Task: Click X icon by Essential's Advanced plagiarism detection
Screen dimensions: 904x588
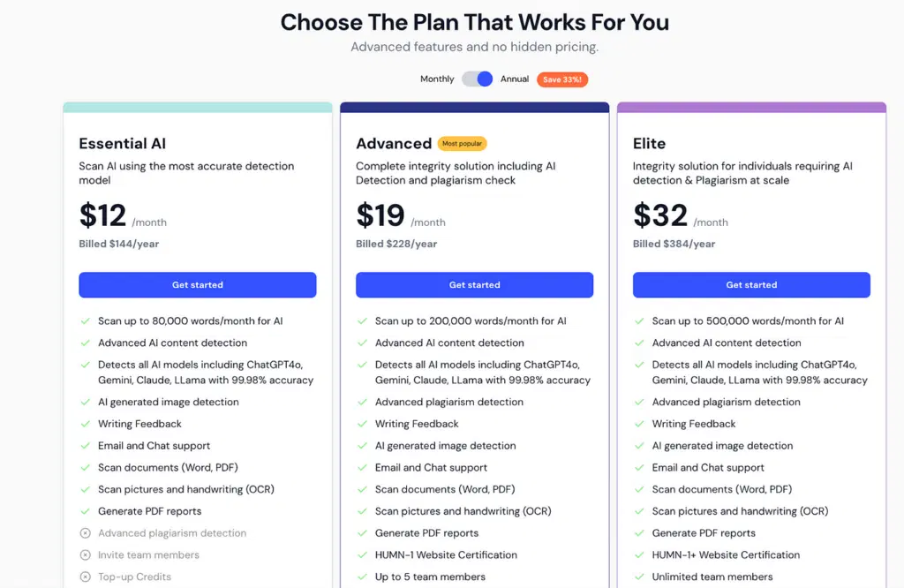Action: (x=86, y=533)
